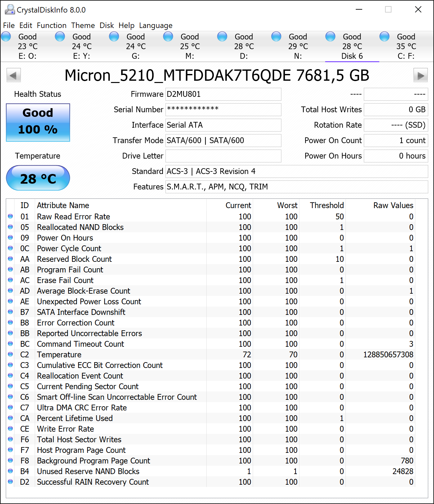Click the Total Host Writes value 0 GB
The width and height of the screenshot is (434, 504).
[396, 110]
